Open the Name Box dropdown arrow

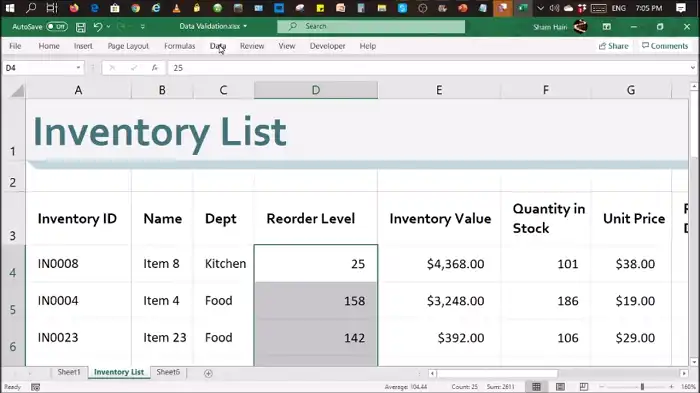click(x=78, y=68)
